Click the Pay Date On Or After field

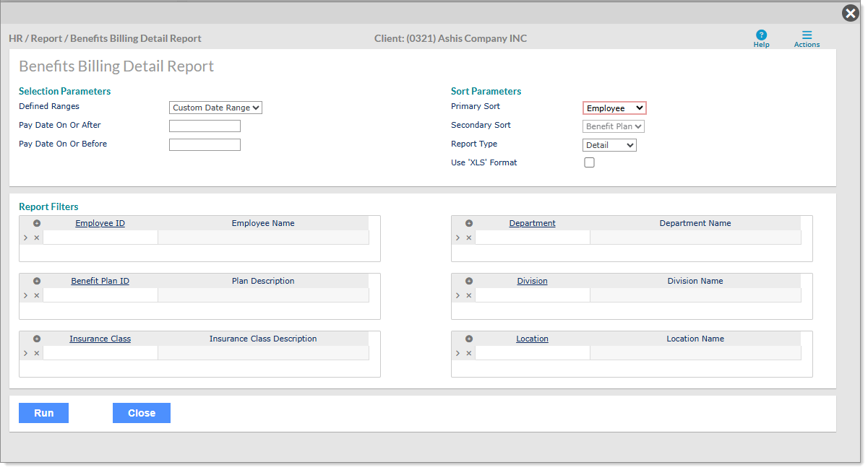point(205,126)
